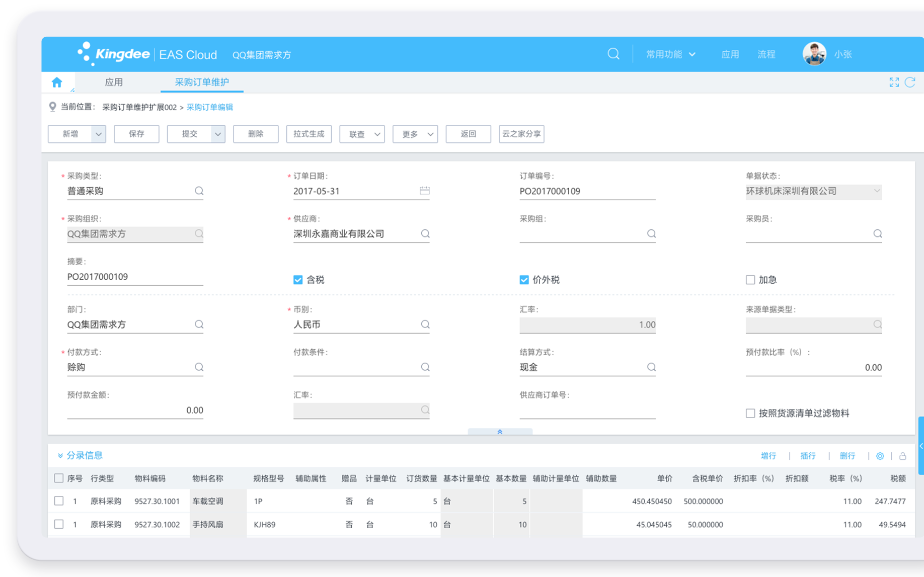Check 按照货源清单过滤物料 option
The height and width of the screenshot is (577, 924).
click(x=750, y=413)
